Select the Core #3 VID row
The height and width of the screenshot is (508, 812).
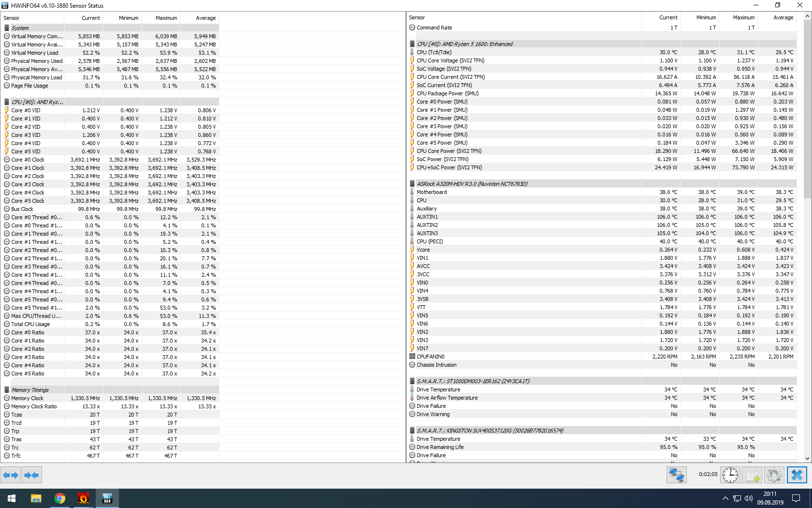coord(110,135)
